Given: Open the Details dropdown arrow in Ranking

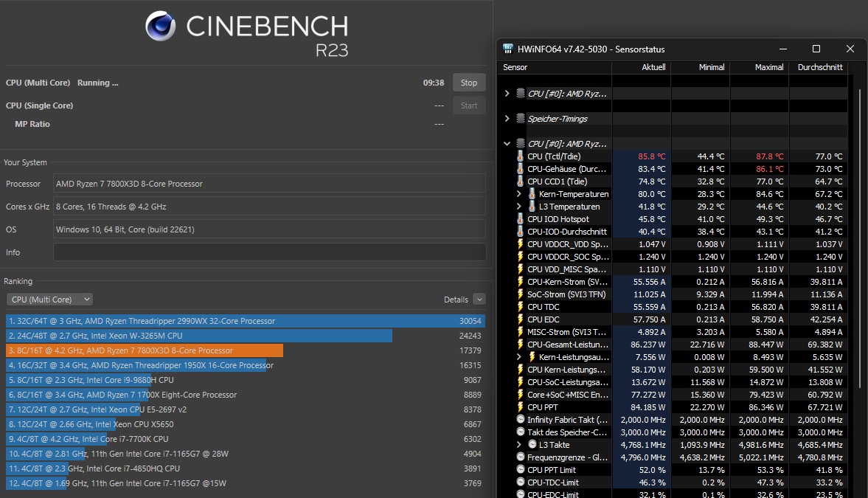Looking at the screenshot, I should pos(479,299).
